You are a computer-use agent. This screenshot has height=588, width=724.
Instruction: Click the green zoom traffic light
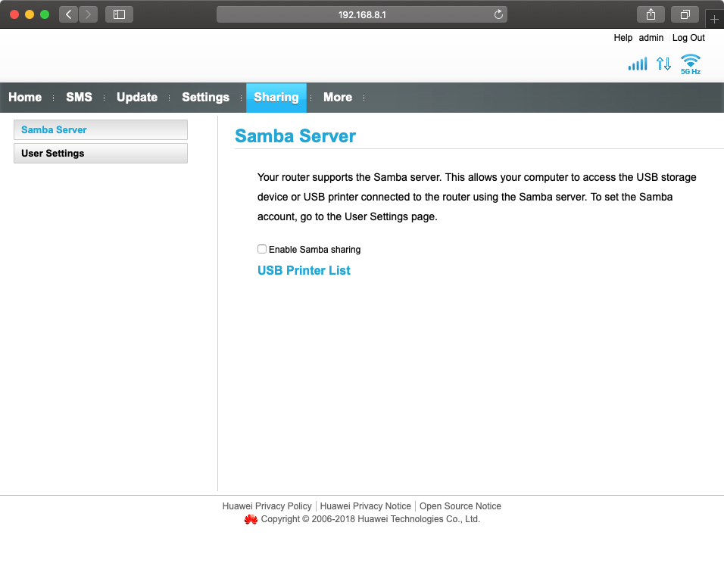[x=45, y=14]
